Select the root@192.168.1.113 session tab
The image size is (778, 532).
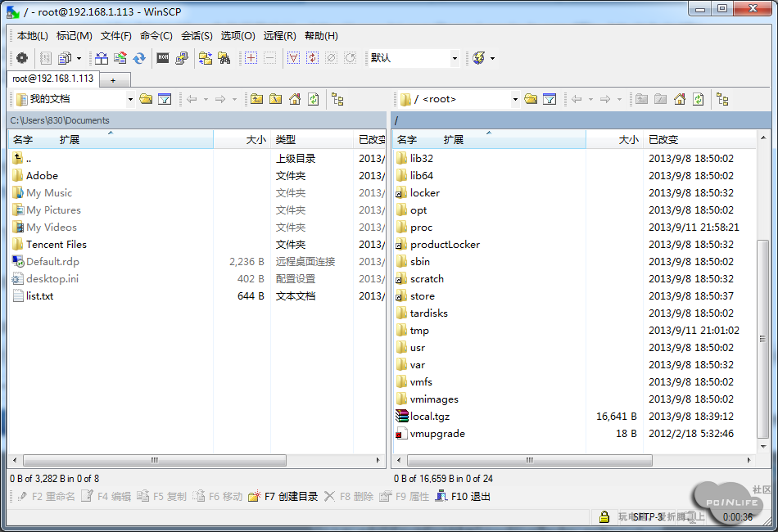coord(53,79)
